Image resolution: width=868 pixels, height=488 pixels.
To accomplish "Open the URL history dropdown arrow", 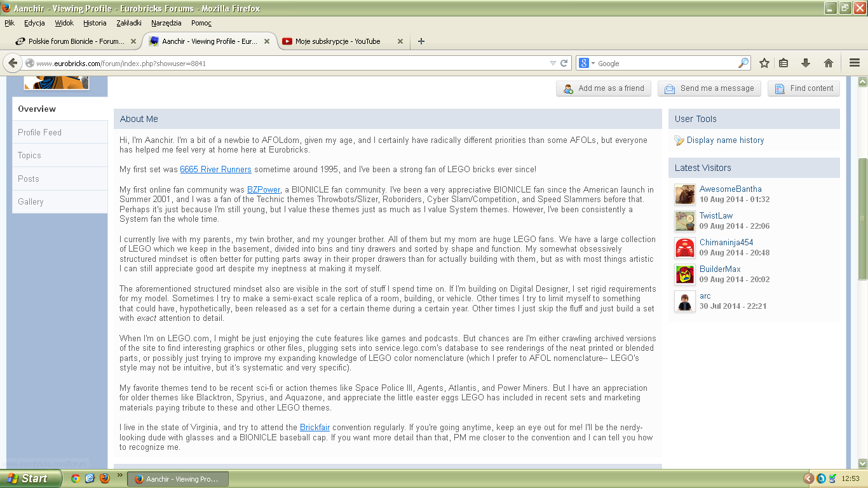I will (553, 63).
